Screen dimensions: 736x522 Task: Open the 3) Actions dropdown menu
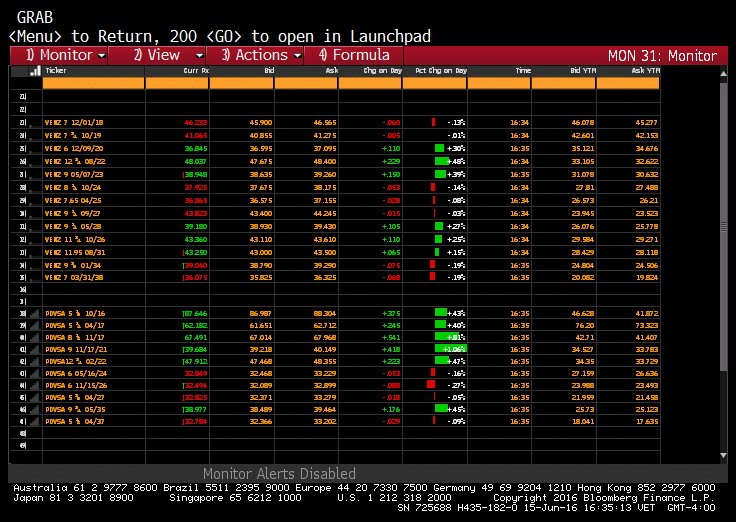pyautogui.click(x=255, y=55)
